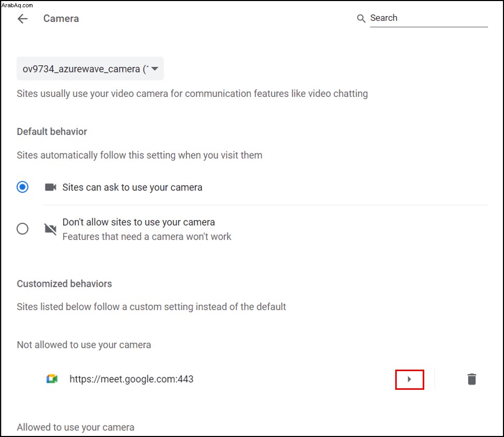Click 'Sites can ask to use your camera' label

pos(132,187)
